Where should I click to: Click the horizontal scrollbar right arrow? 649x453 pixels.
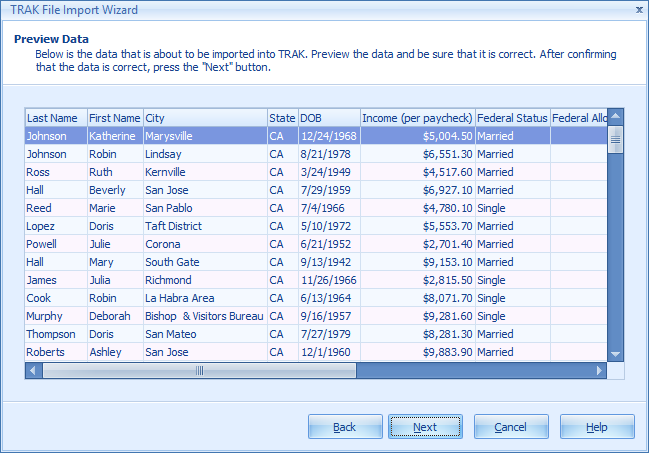pos(599,370)
